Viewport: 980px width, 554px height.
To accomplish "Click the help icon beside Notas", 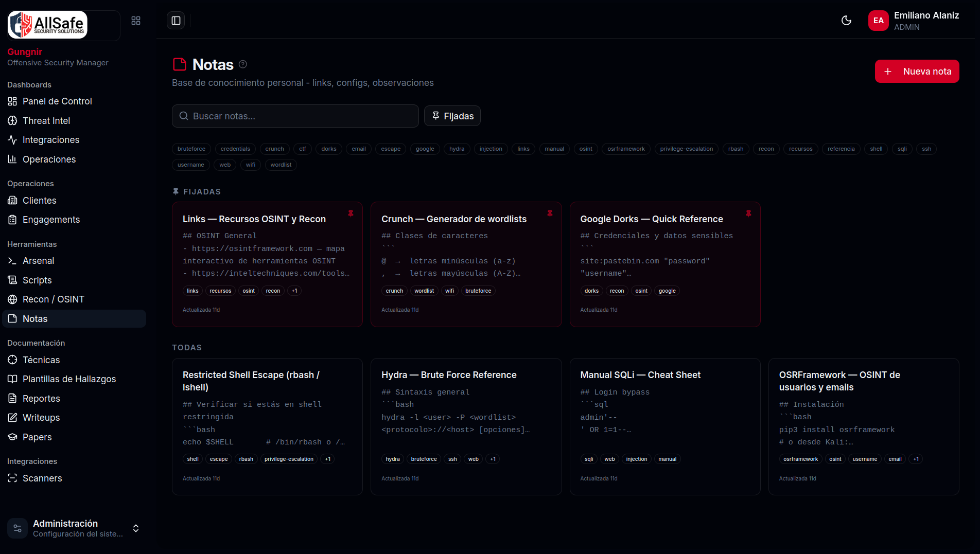I will click(x=243, y=64).
